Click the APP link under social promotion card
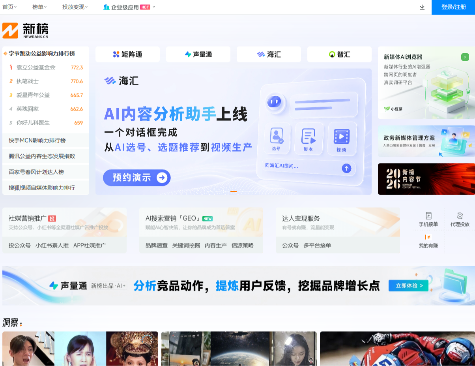This screenshot has height=366, width=475. 89,245
